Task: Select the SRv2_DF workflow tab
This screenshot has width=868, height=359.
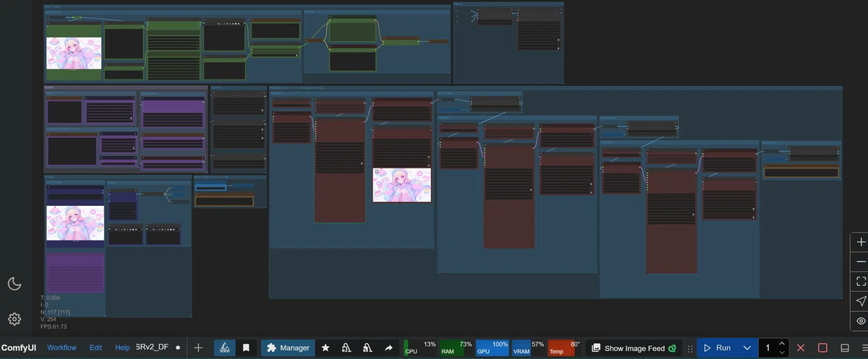Action: (152, 347)
